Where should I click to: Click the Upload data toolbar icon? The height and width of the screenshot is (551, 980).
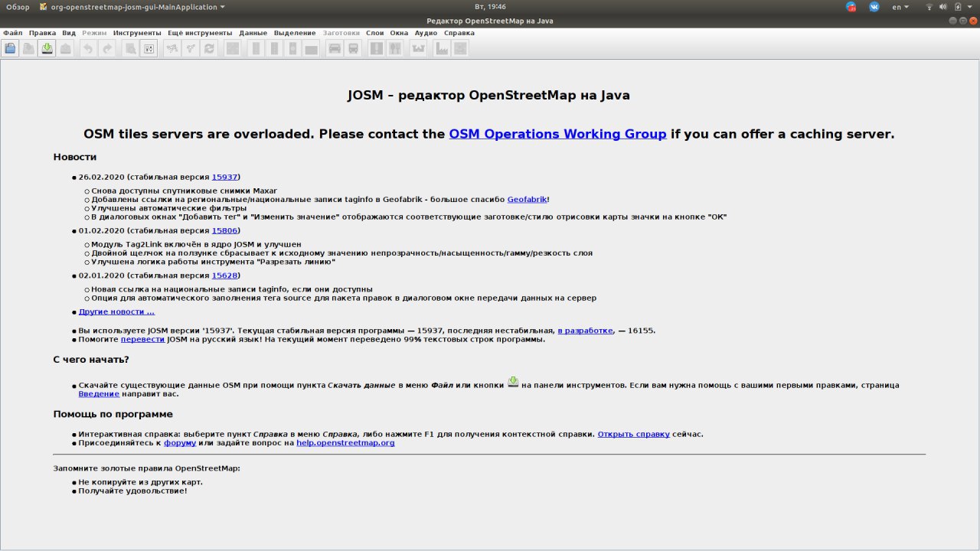66,49
